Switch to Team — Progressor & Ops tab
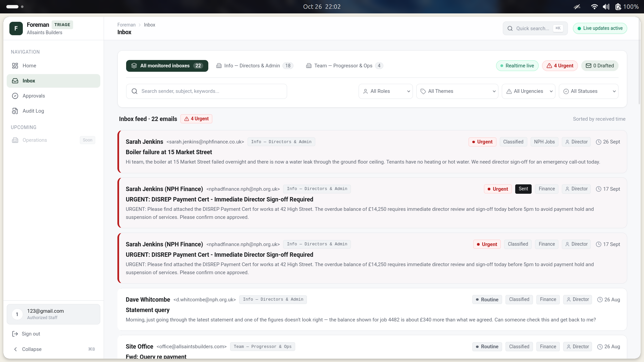The image size is (644, 362). click(x=344, y=66)
